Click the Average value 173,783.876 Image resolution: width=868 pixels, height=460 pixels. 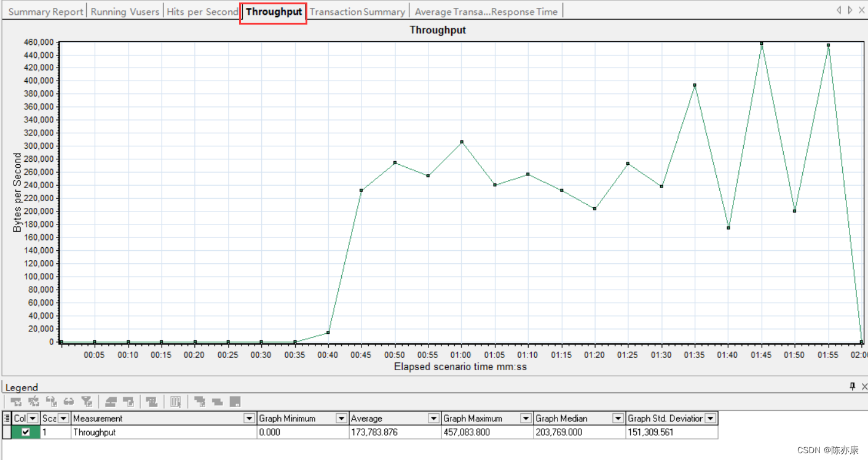click(x=395, y=432)
